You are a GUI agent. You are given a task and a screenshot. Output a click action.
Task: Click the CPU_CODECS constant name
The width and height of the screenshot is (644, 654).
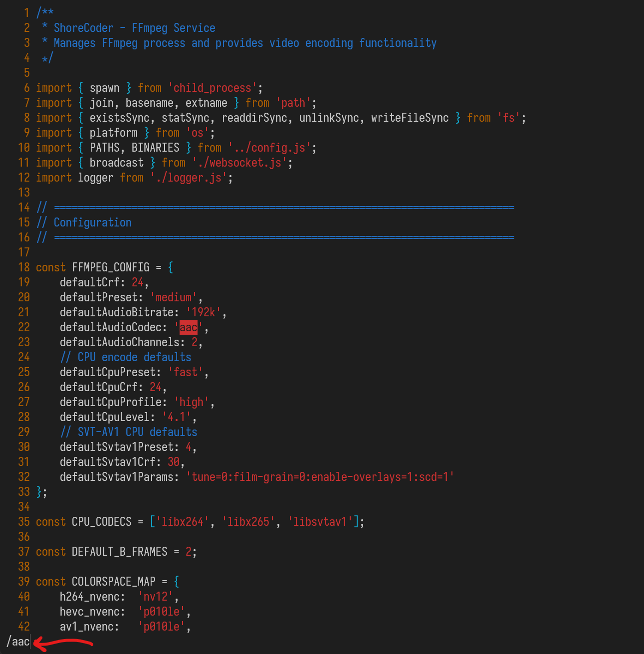(x=102, y=522)
